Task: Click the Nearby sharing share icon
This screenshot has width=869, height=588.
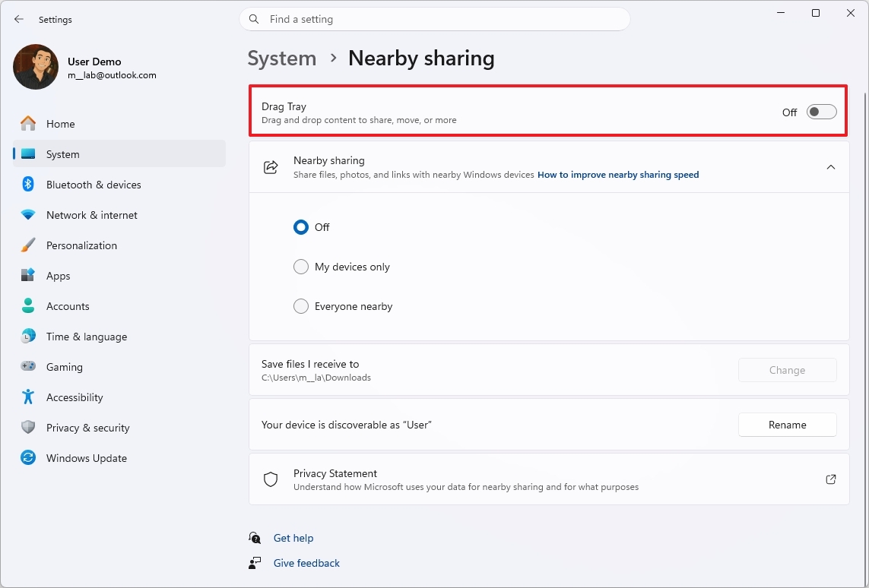Action: point(271,167)
